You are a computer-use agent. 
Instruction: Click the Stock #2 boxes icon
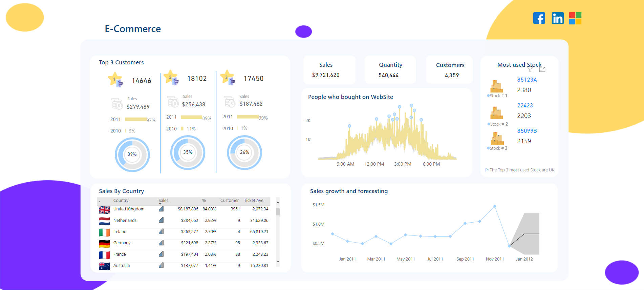pyautogui.click(x=497, y=113)
